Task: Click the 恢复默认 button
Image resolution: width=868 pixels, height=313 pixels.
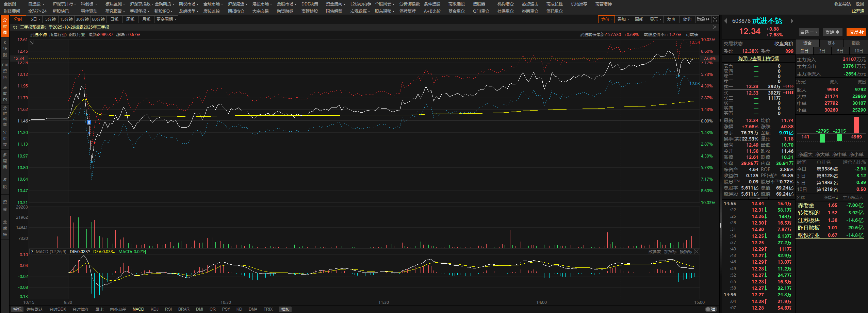Action: (x=35, y=309)
